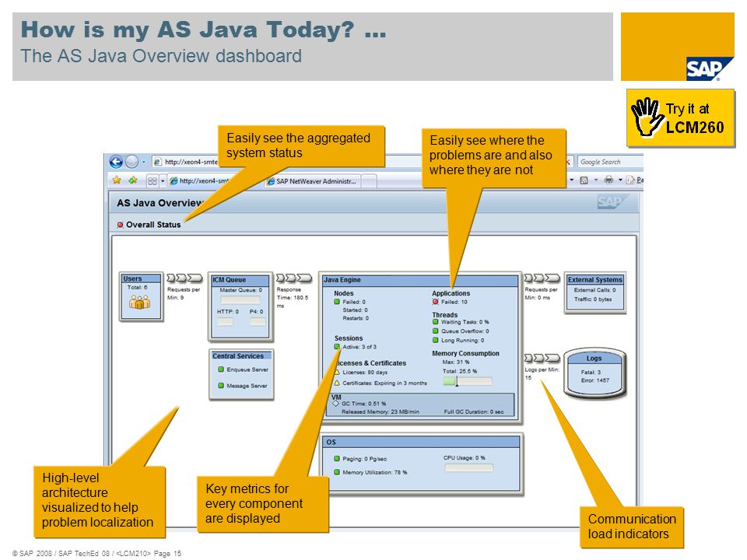747x560 pixels.
Task: Click green Message Server status square
Action: pyautogui.click(x=221, y=386)
